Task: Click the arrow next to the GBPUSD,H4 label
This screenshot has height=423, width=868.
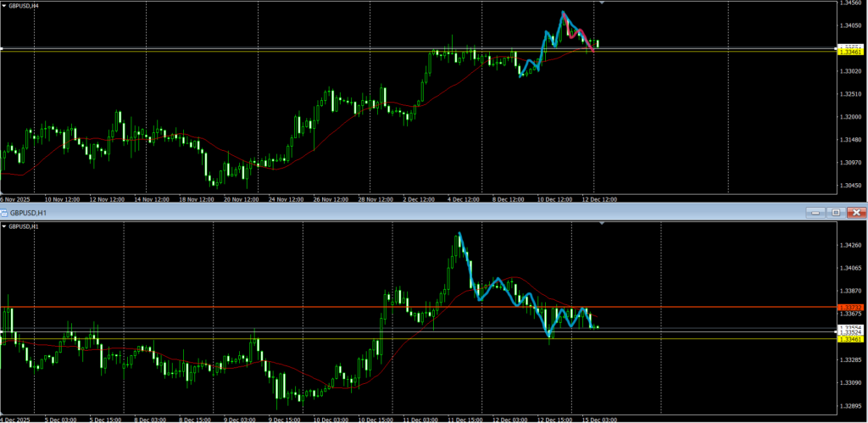Action: 4,5
